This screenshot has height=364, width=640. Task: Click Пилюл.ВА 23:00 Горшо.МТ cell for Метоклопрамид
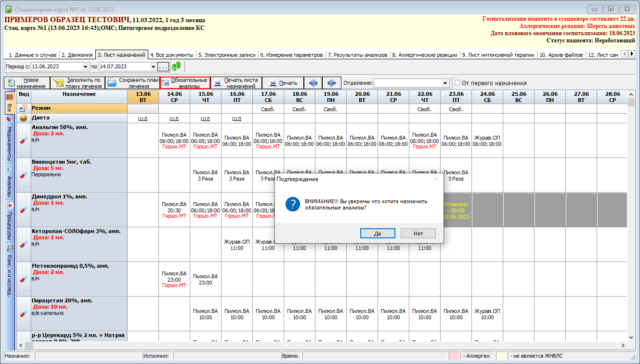click(x=174, y=279)
